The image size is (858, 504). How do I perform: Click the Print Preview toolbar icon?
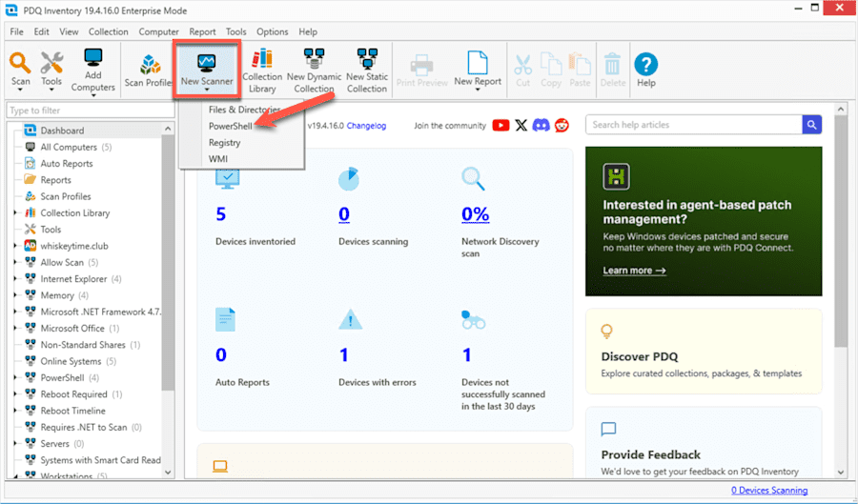[422, 65]
